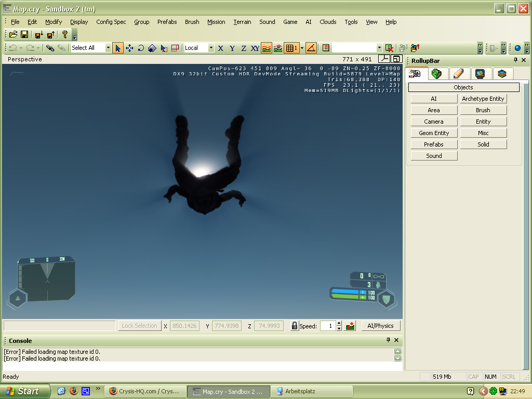Expand the Redo history dropdown arrow
This screenshot has height=399, width=532.
38,48
